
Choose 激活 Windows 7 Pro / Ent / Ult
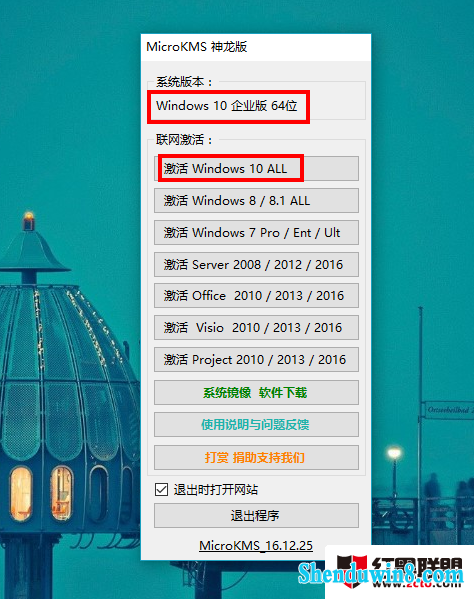tap(256, 232)
